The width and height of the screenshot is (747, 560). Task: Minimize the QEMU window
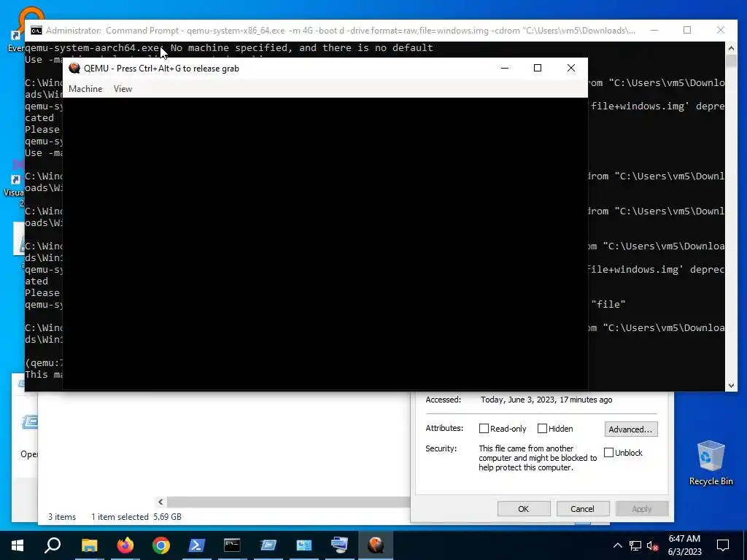tap(505, 68)
